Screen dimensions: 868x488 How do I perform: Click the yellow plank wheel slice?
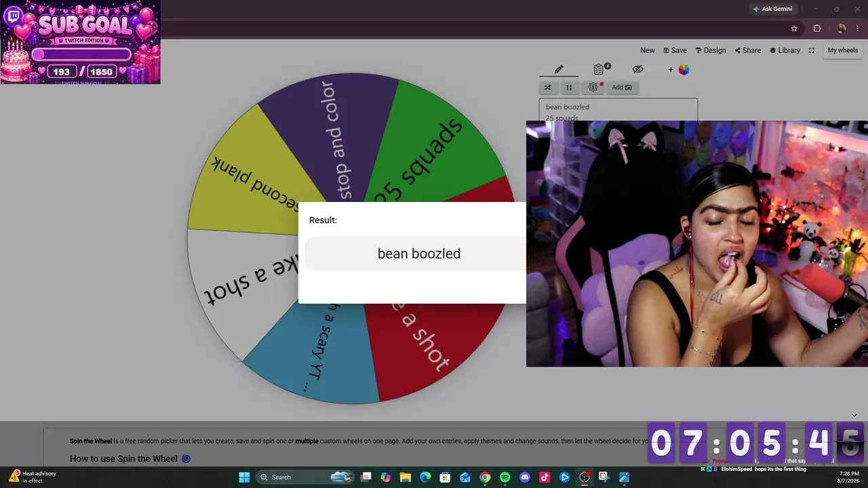click(254, 176)
